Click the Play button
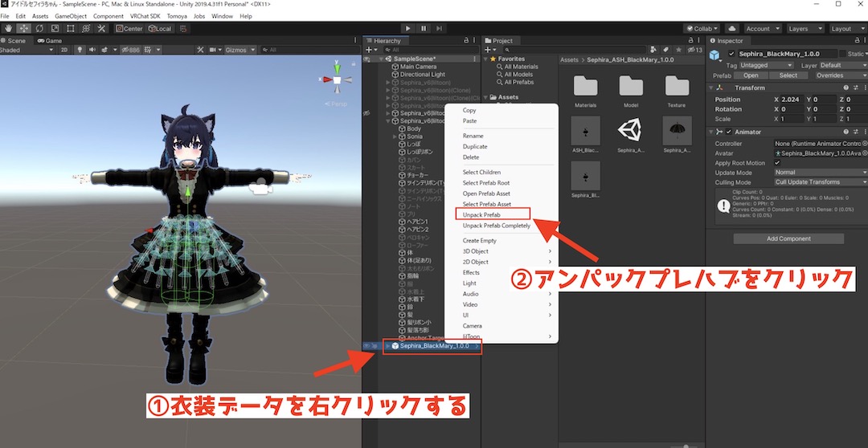The width and height of the screenshot is (868, 448). point(408,28)
